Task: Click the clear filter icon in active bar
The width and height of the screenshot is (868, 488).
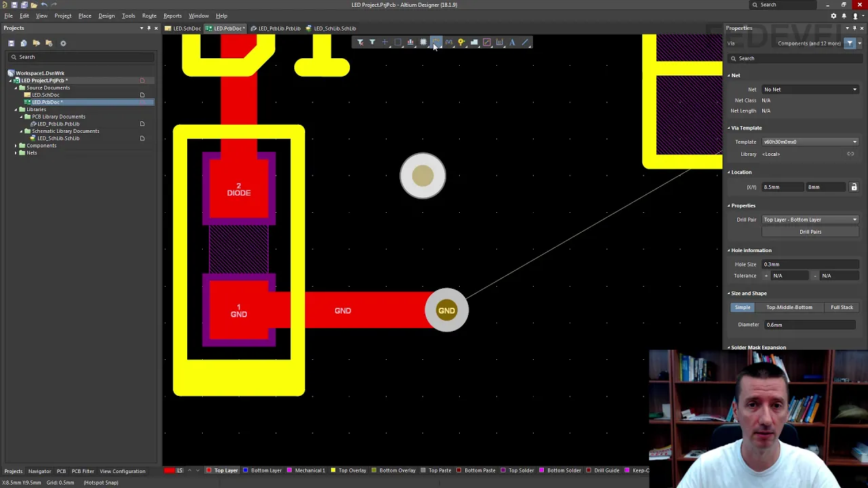Action: click(360, 43)
